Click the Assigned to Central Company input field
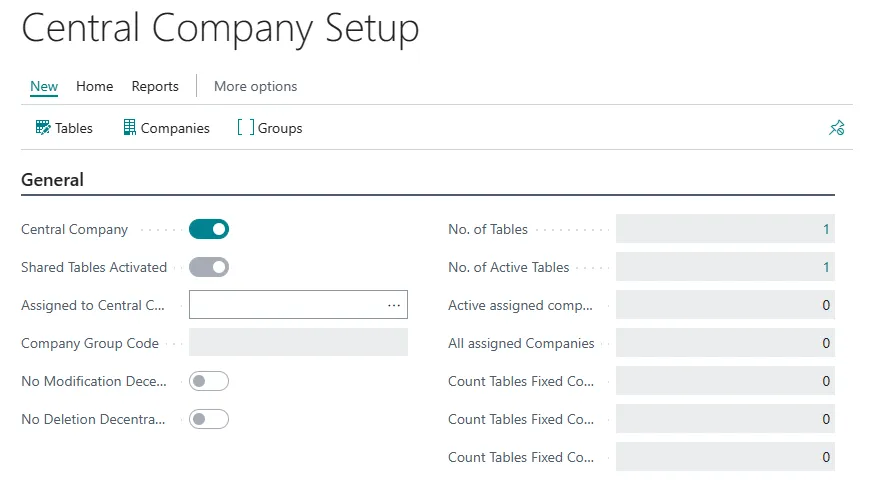 285,305
